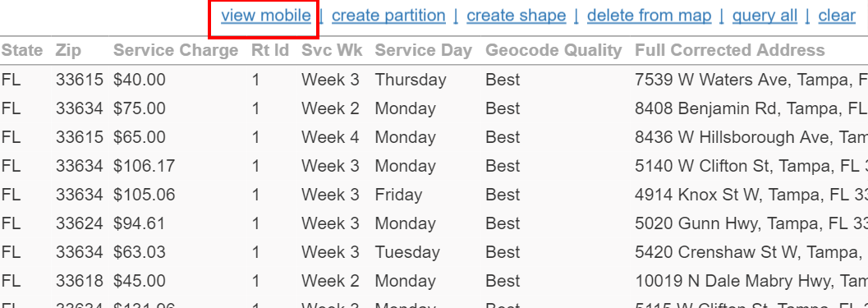868x308 pixels.
Task: Select row with $106.17 service charge
Action: [434, 166]
